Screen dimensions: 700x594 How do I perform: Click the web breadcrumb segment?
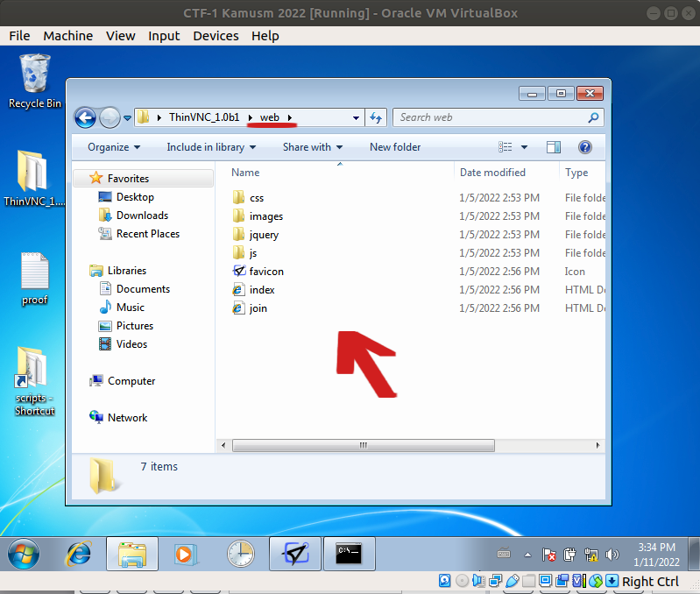(x=270, y=117)
